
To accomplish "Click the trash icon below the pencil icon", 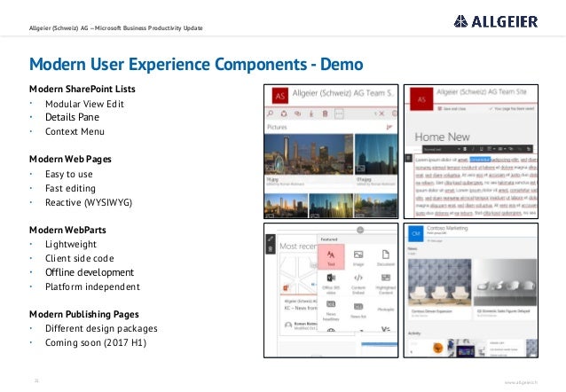I will [x=271, y=249].
